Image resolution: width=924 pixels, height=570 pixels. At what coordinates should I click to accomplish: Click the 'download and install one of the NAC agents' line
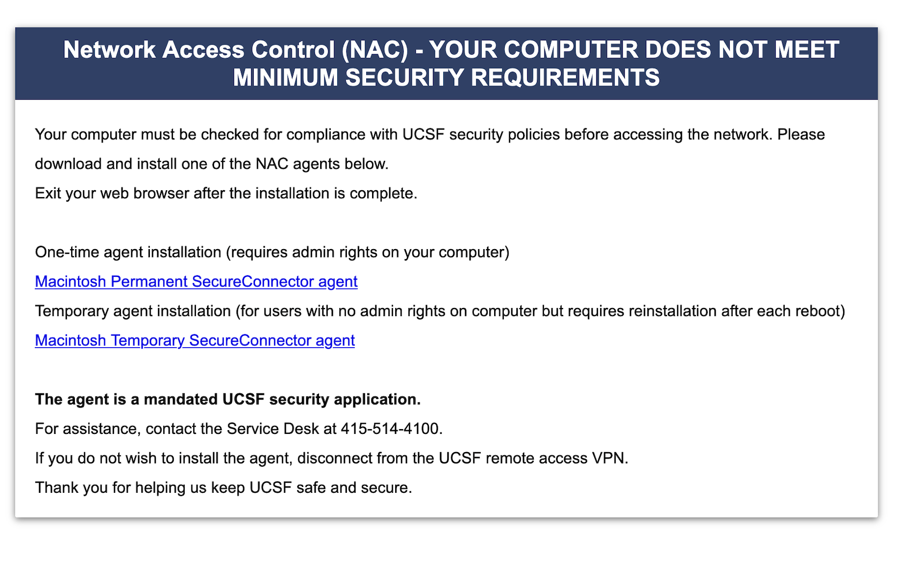[x=211, y=164]
